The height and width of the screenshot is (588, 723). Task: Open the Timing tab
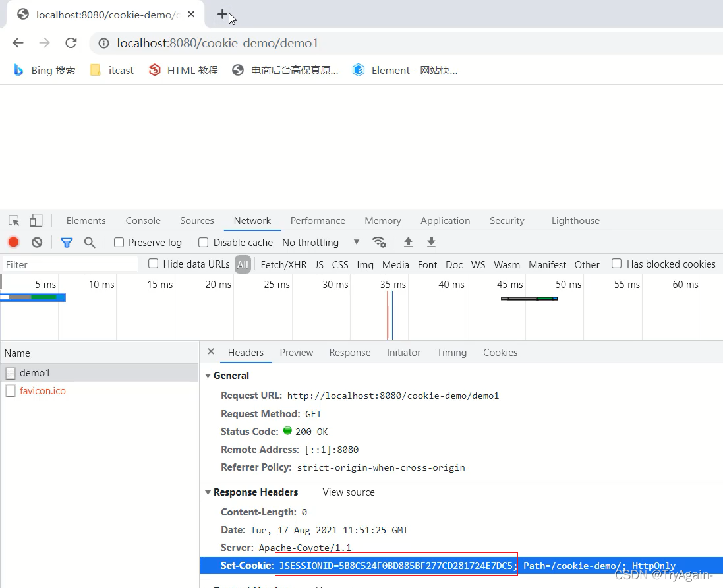click(x=452, y=353)
